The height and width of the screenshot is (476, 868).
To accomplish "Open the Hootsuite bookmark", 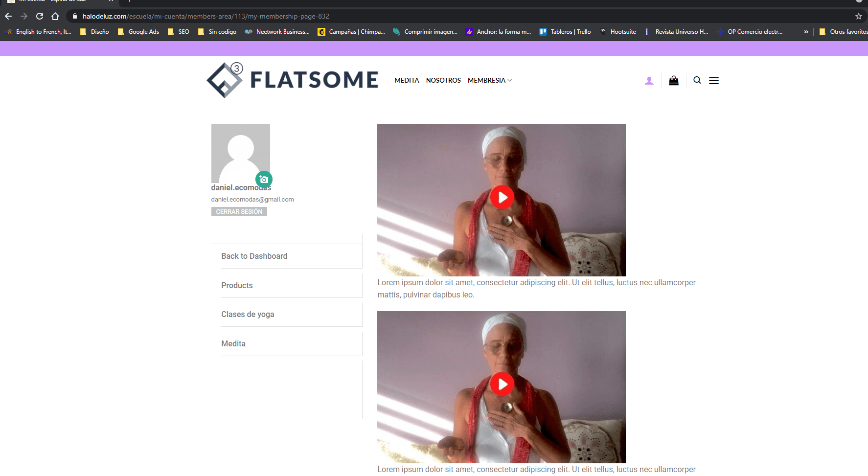I will tap(618, 32).
